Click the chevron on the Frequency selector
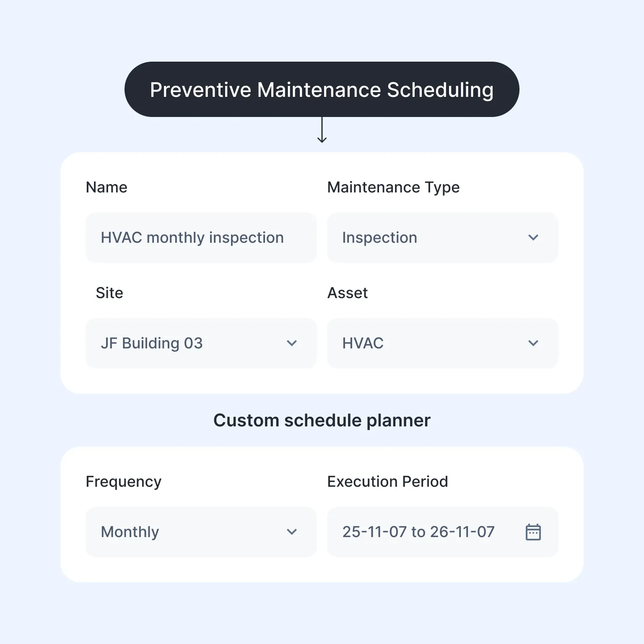The height and width of the screenshot is (644, 644). (292, 532)
